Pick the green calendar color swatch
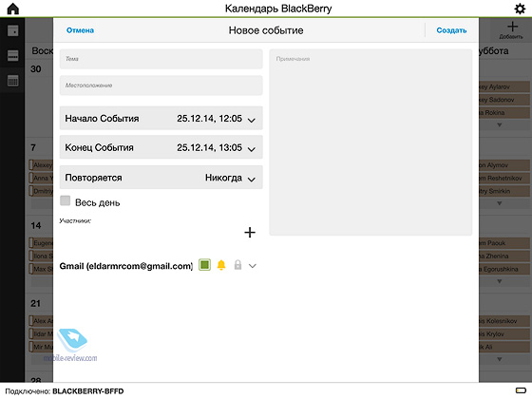 (204, 265)
